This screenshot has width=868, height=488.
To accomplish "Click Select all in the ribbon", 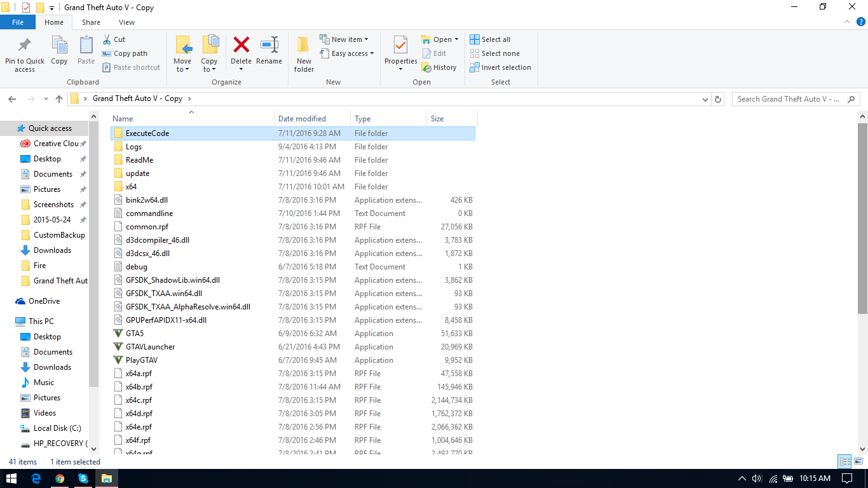I will [490, 39].
